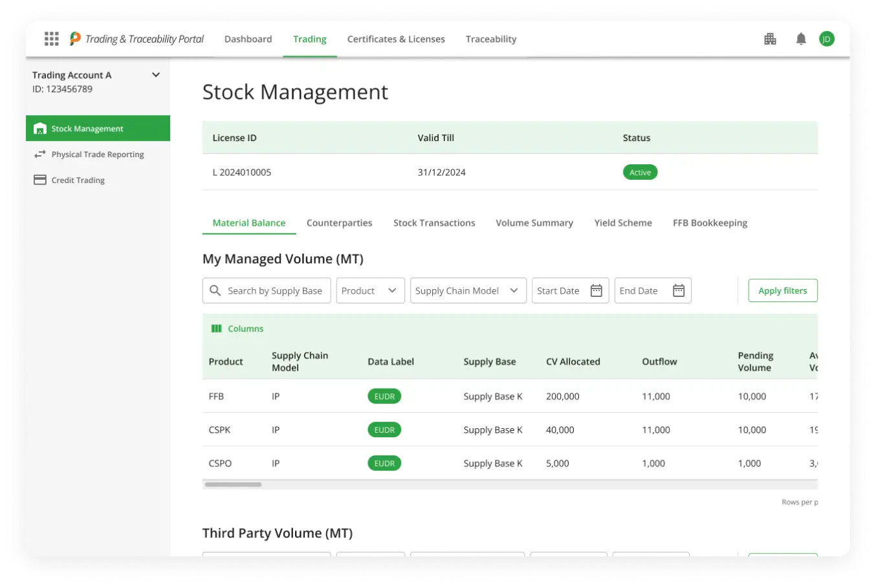Image resolution: width=876 pixels, height=588 pixels.
Task: Click the Columns grid icon
Action: pyautogui.click(x=217, y=329)
